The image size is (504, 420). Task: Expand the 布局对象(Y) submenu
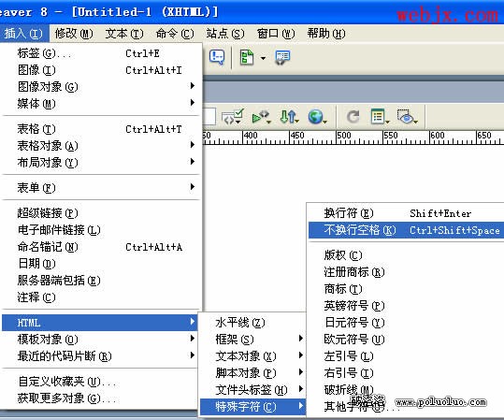pyautogui.click(x=102, y=163)
